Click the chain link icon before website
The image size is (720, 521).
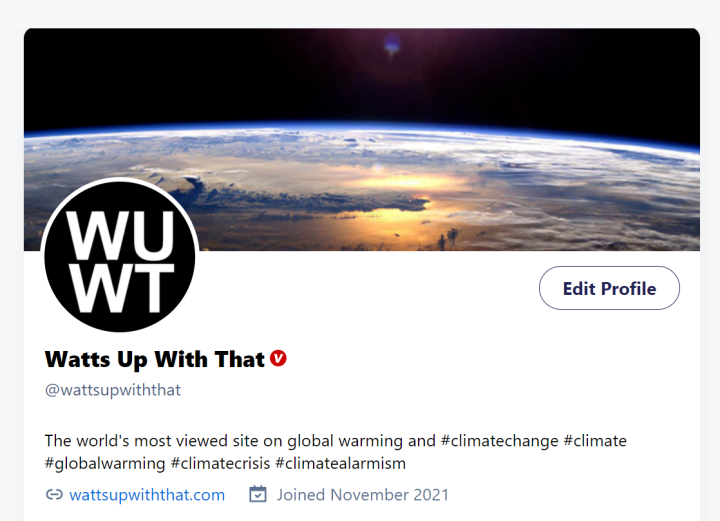[54, 494]
